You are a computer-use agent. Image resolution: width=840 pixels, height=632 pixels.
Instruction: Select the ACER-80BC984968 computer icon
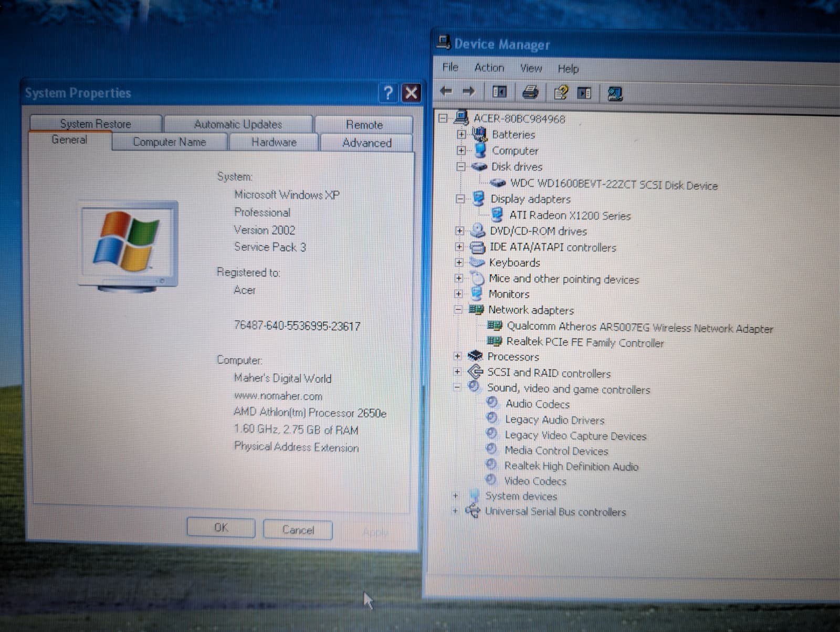pyautogui.click(x=461, y=118)
